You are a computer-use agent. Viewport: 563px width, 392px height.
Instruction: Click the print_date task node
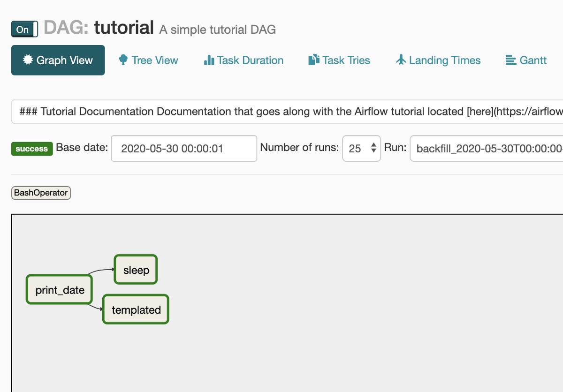(x=59, y=289)
